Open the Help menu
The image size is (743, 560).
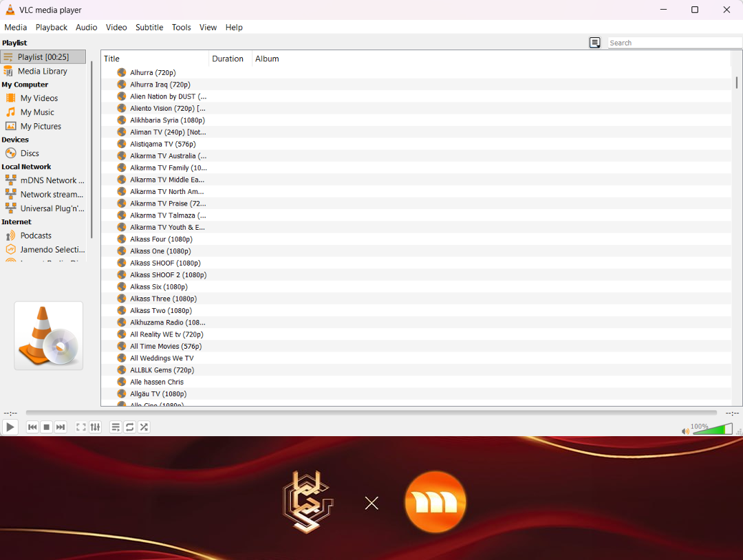234,28
